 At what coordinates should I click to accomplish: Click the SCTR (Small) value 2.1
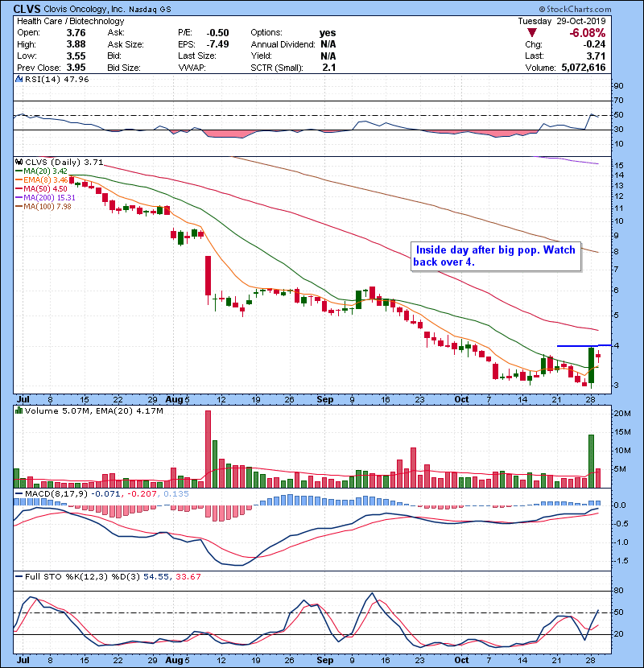pos(329,68)
